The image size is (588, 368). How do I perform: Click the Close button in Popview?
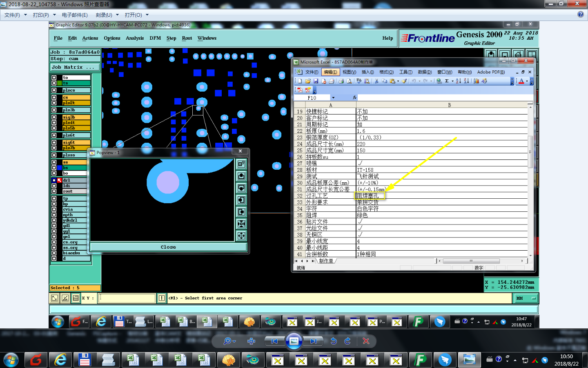tap(168, 247)
